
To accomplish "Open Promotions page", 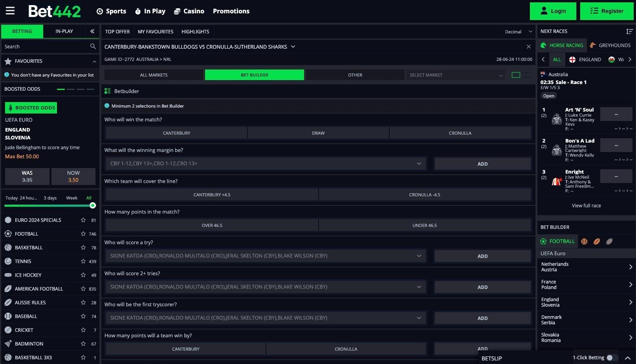I will coord(231,11).
